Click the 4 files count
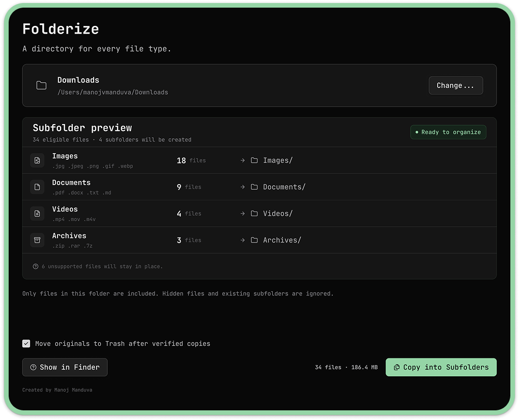 [189, 214]
